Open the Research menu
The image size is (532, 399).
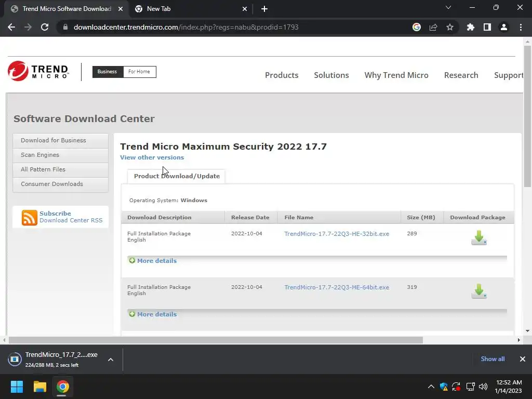click(x=461, y=75)
